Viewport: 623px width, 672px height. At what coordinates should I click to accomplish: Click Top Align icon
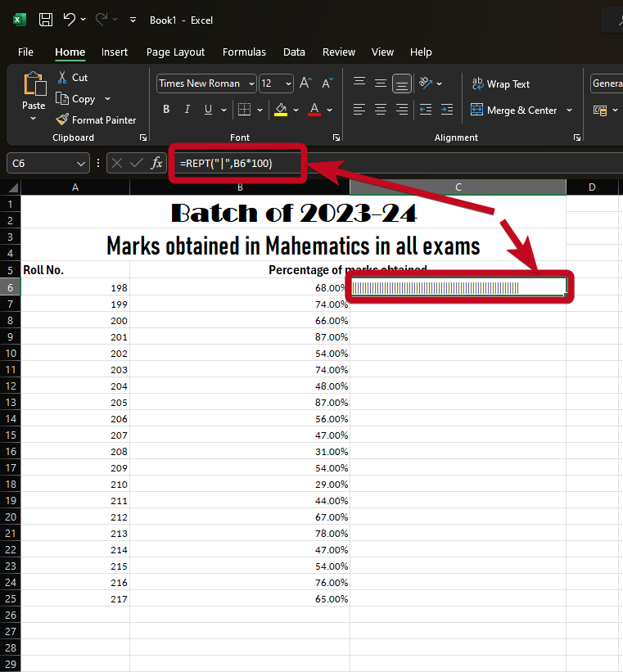359,82
